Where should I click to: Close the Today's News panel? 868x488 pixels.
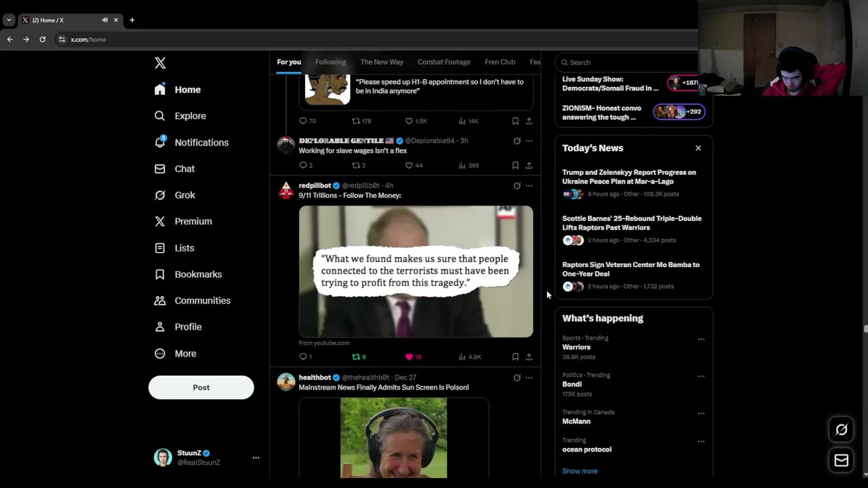point(698,148)
